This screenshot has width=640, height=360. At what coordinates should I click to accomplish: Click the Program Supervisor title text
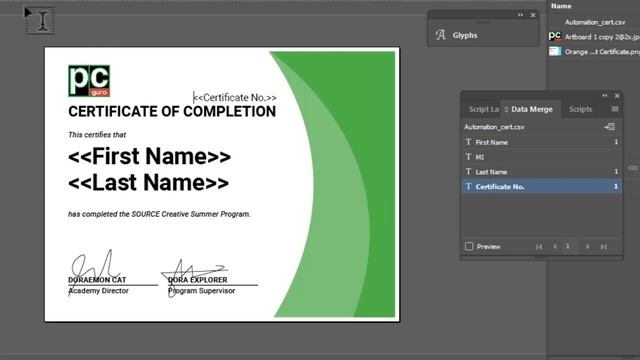coord(202,291)
